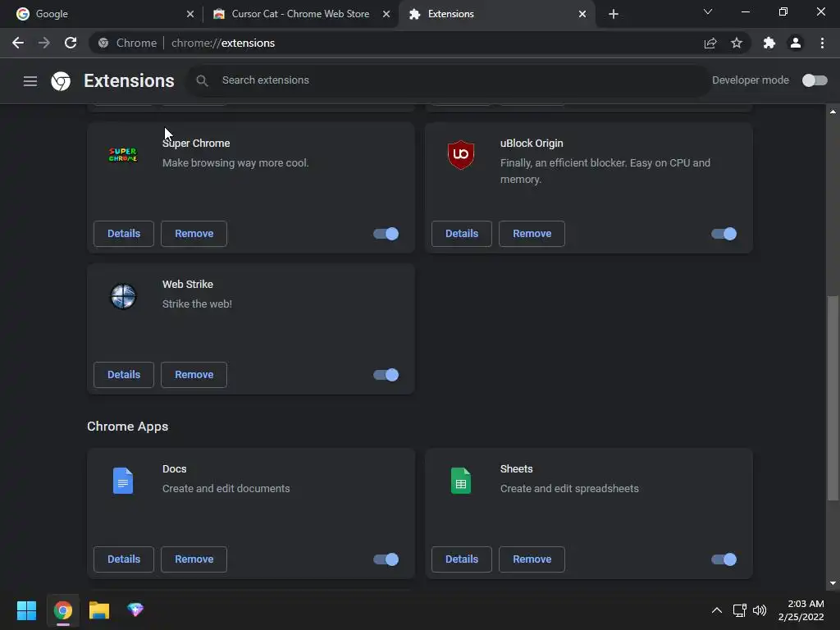Open File Explorer from the taskbar
Screen dimensions: 840x630
pos(99,610)
